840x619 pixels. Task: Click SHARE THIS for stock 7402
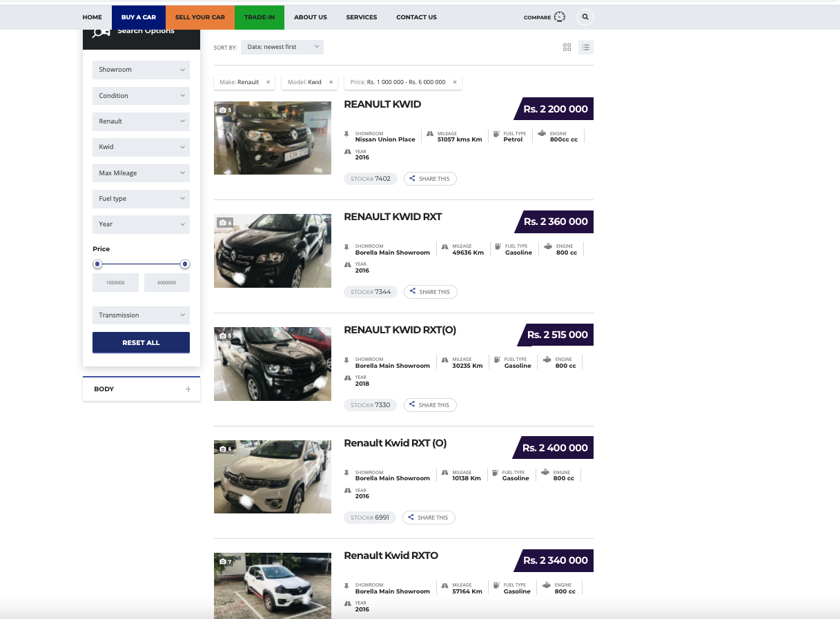tap(430, 179)
